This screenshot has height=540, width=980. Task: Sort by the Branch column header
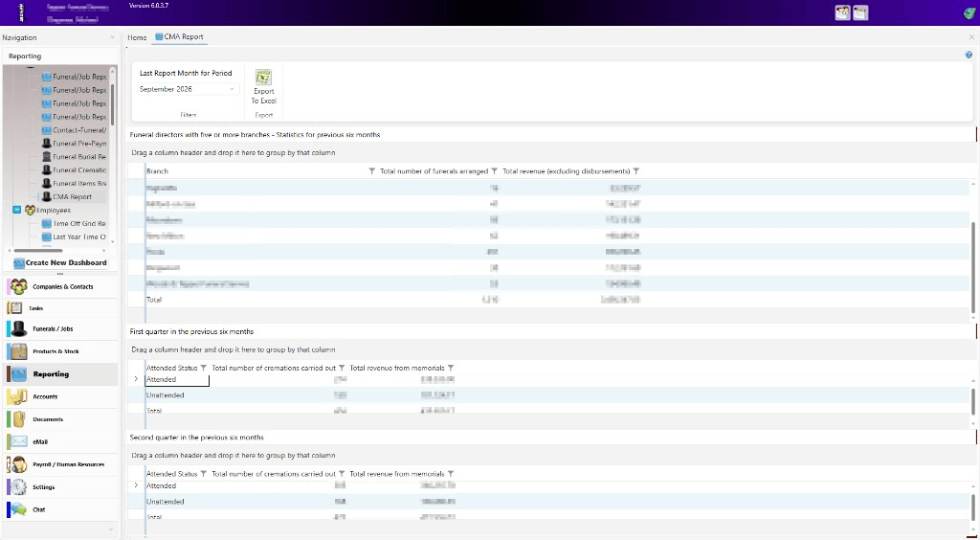click(x=158, y=171)
